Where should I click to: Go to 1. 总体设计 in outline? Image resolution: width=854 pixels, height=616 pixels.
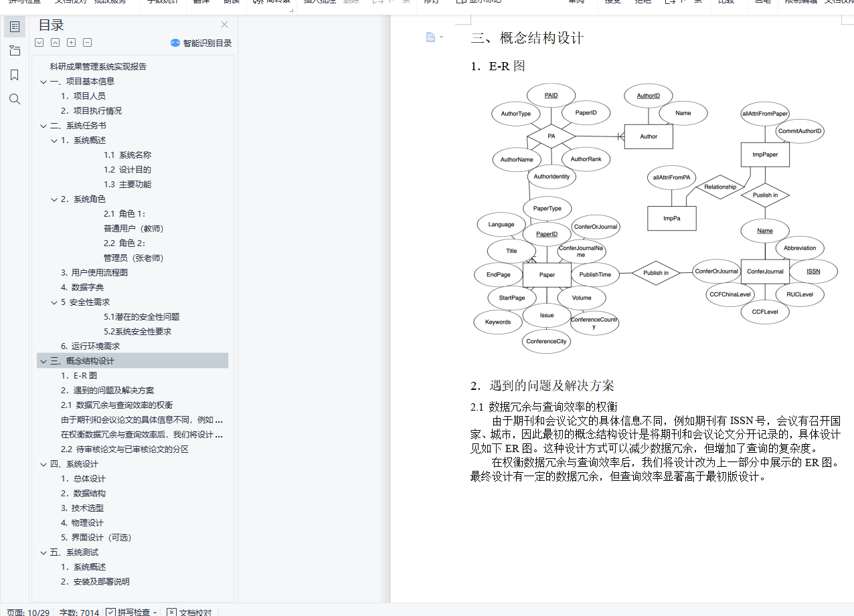pyautogui.click(x=83, y=479)
